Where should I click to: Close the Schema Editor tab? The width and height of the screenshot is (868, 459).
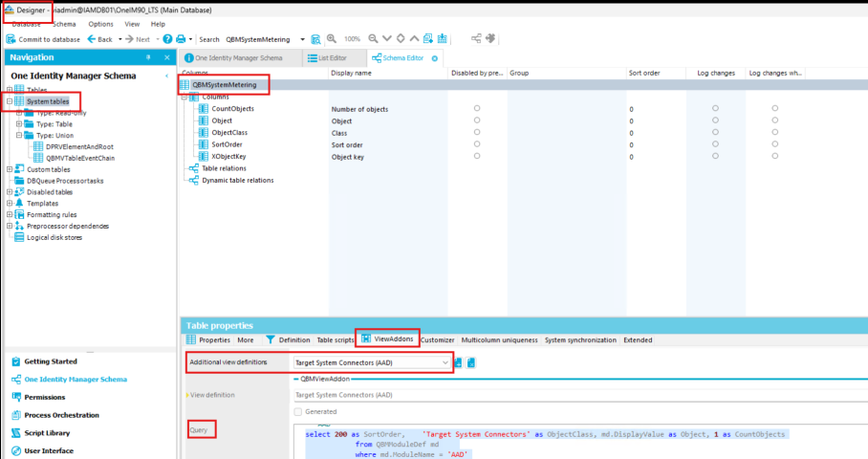pos(435,58)
